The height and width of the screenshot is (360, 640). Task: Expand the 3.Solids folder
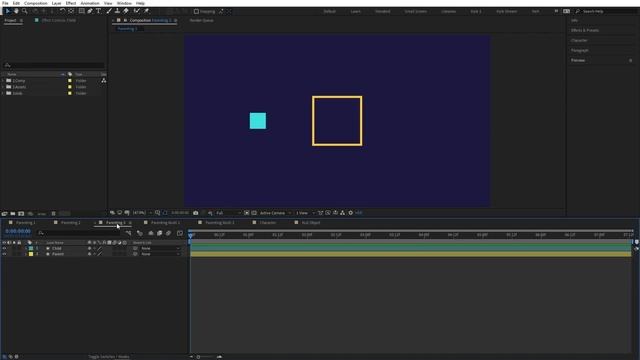coord(3,93)
